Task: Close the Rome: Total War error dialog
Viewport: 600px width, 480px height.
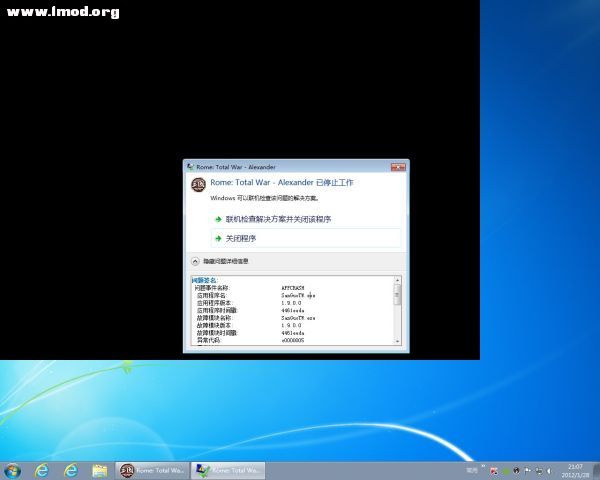Action: click(399, 166)
